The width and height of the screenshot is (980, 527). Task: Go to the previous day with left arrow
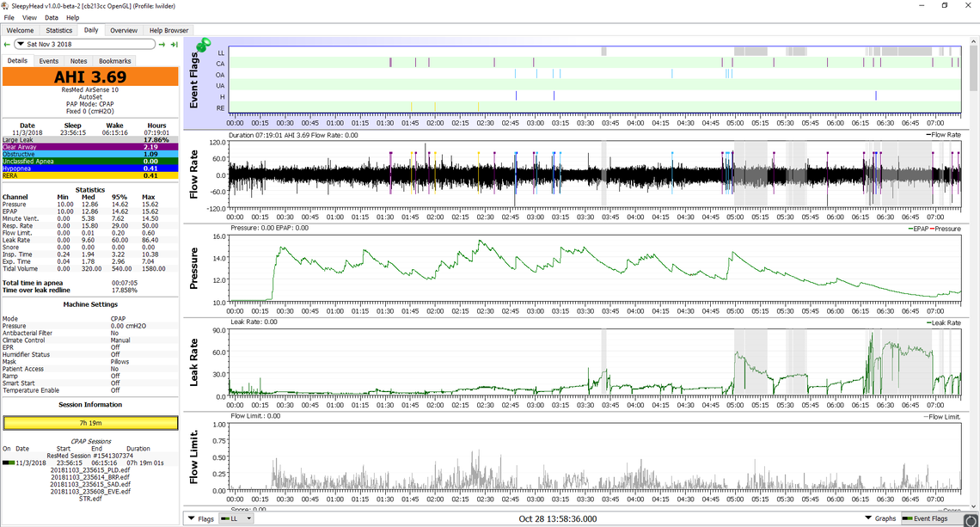(x=8, y=44)
